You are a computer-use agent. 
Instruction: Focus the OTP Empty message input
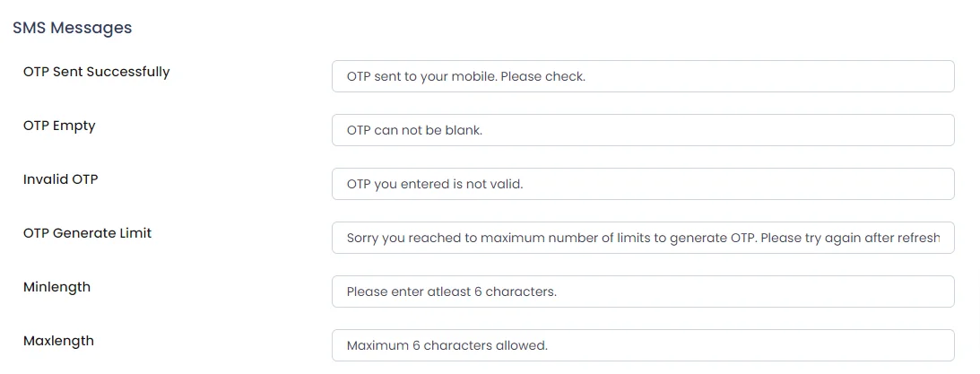pos(643,130)
